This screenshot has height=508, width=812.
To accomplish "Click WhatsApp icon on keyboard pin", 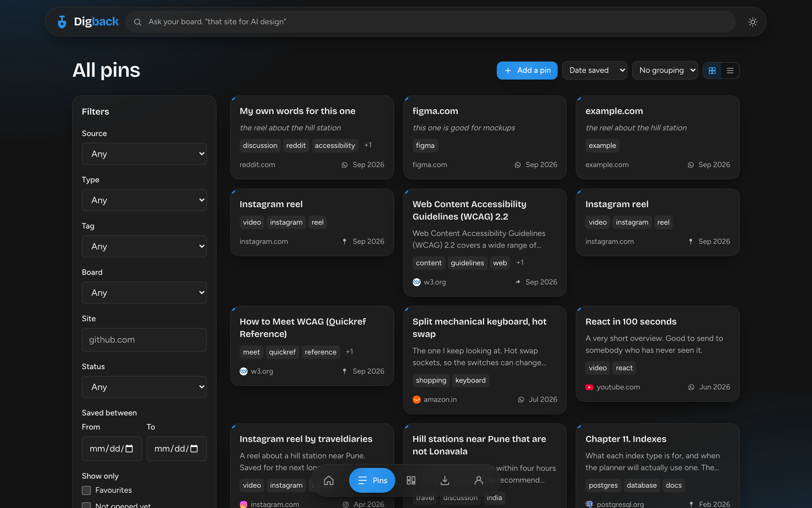I will (521, 400).
